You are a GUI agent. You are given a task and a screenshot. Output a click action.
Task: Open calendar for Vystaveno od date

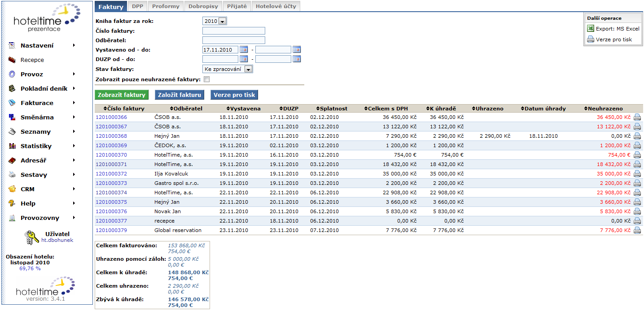244,49
